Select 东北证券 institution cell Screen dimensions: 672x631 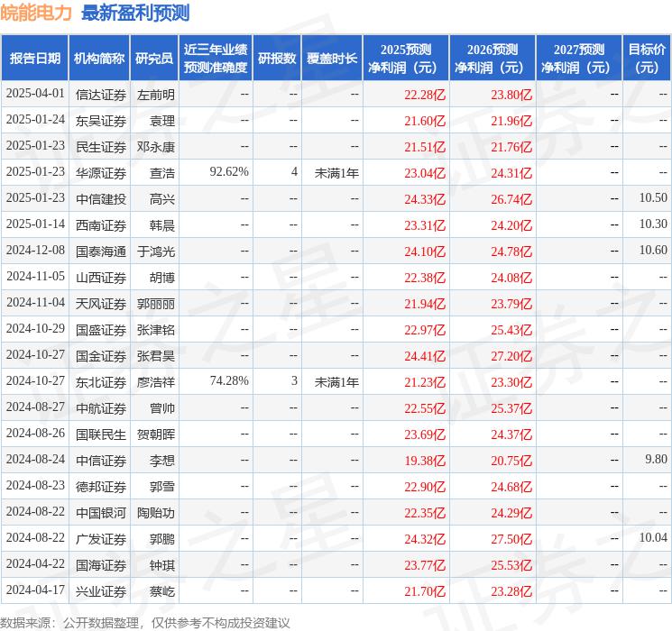pos(101,382)
